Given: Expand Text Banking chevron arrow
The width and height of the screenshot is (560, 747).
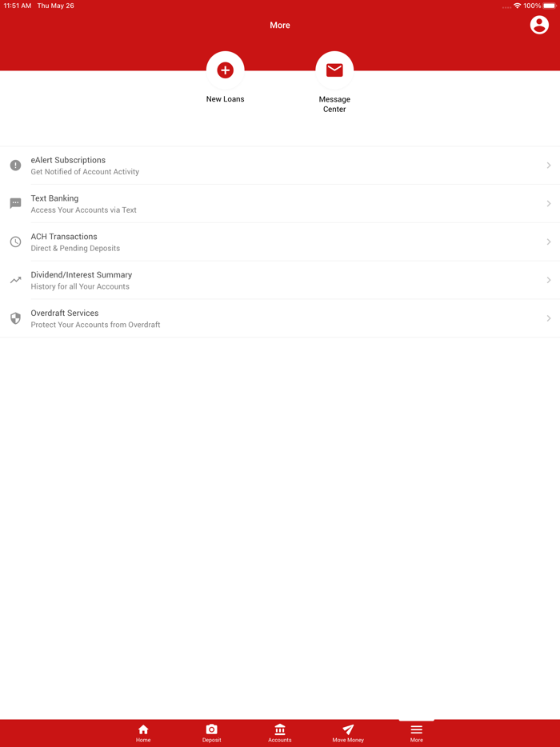Looking at the screenshot, I should point(549,203).
